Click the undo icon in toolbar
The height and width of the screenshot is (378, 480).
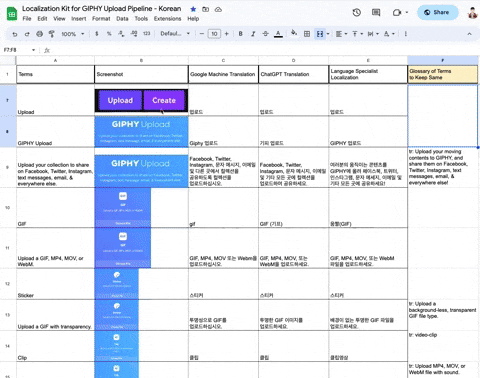click(15, 34)
